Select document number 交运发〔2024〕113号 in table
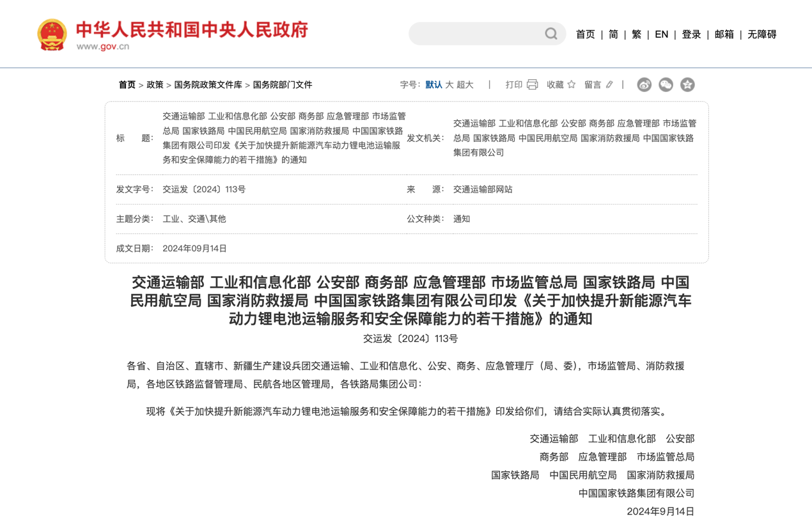The width and height of the screenshot is (812, 521). click(x=204, y=189)
